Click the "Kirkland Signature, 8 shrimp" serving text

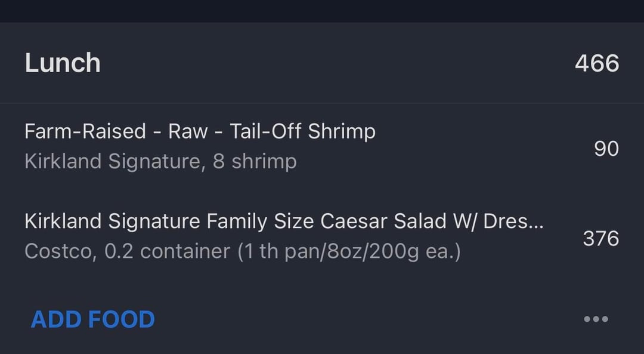[160, 162]
